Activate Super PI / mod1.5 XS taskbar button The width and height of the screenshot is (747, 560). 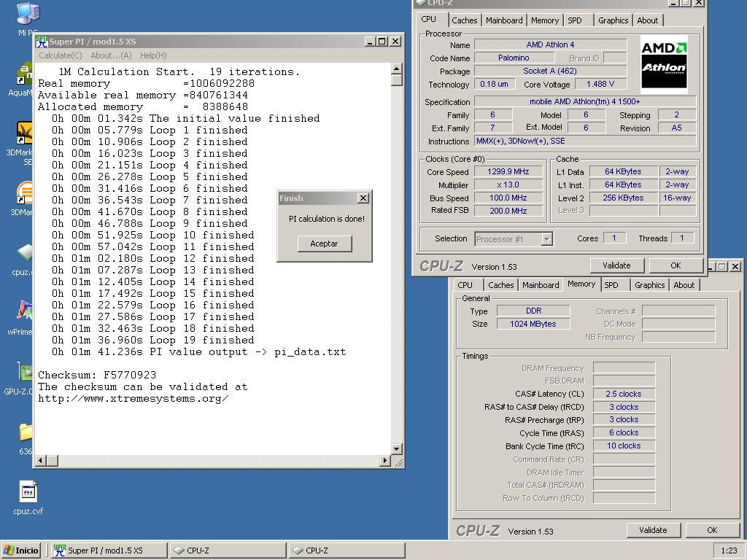(x=109, y=551)
